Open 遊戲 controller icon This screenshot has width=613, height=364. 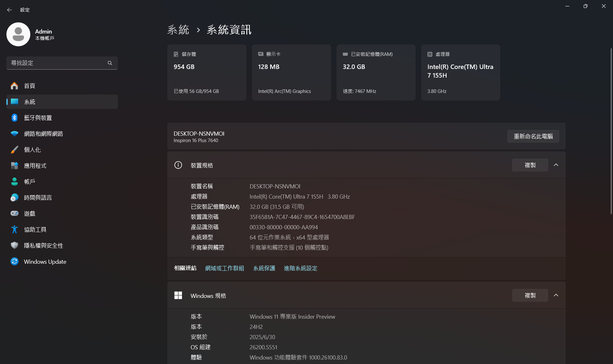pos(14,214)
